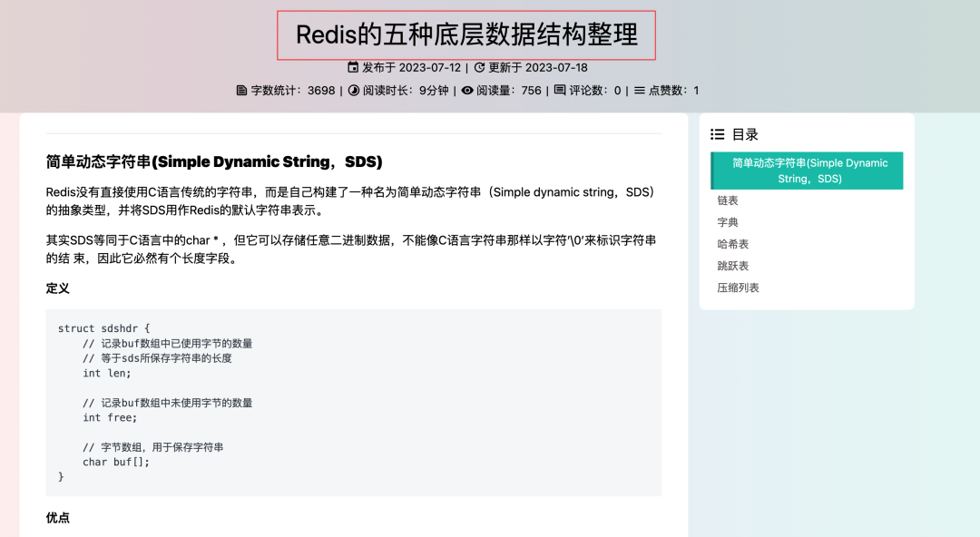Click the refresh icon before 更新于
This screenshot has width=980, height=537.
pyautogui.click(x=479, y=67)
